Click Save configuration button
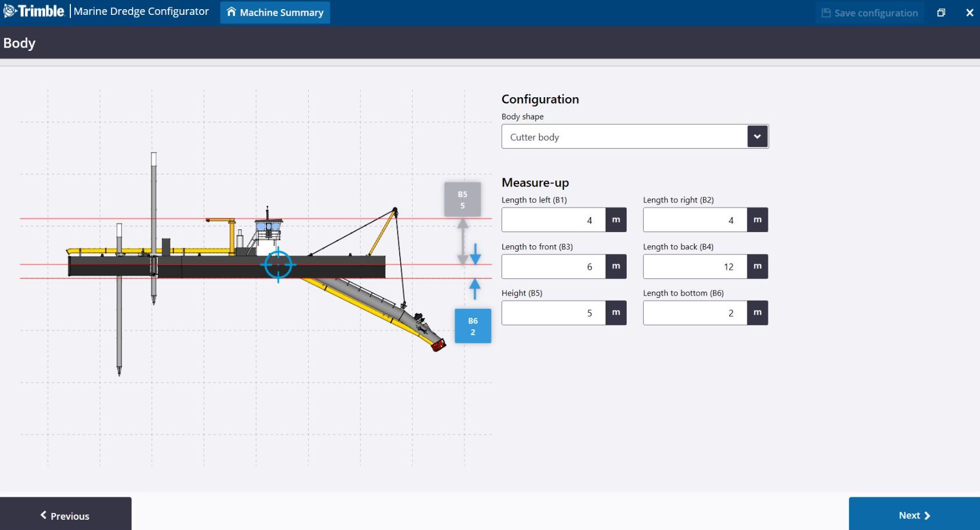 (x=869, y=13)
